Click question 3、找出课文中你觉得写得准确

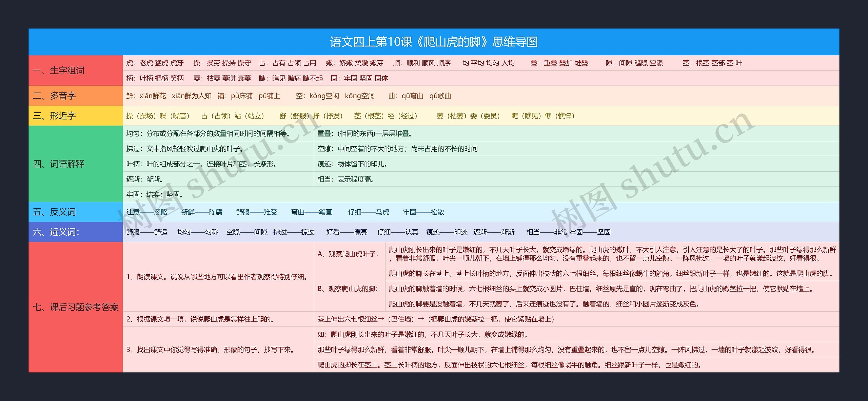[218, 350]
